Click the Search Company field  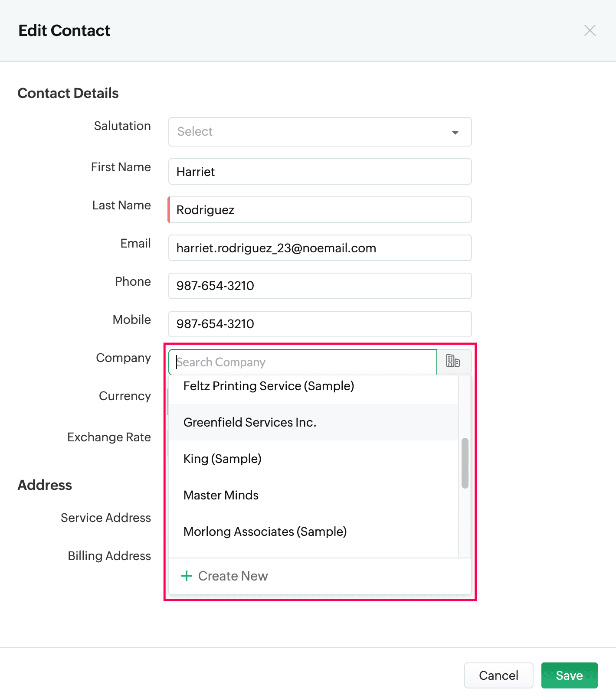coord(304,362)
